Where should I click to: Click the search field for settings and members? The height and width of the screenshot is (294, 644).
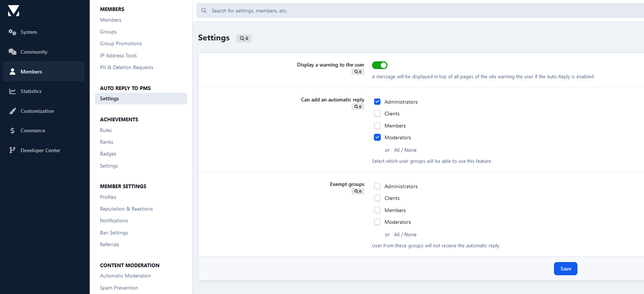420,11
